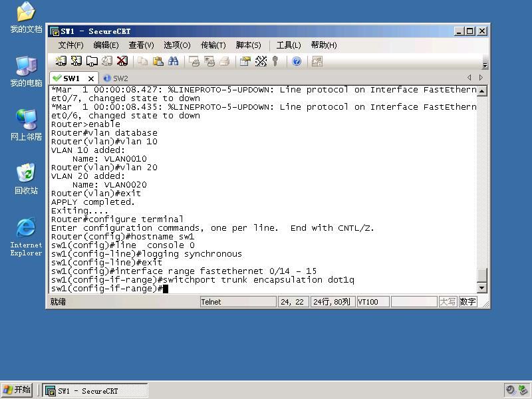Switch to the SW2 session tab

point(116,78)
